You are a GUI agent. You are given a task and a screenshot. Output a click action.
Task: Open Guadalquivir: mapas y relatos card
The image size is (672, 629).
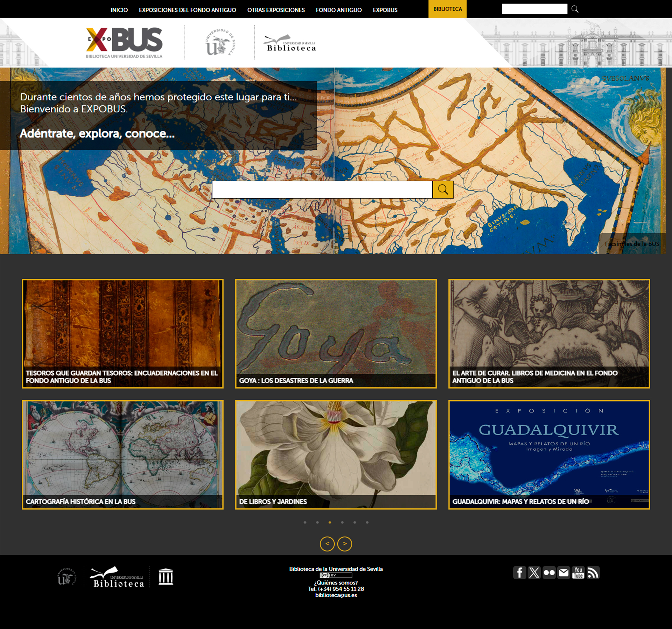point(549,454)
